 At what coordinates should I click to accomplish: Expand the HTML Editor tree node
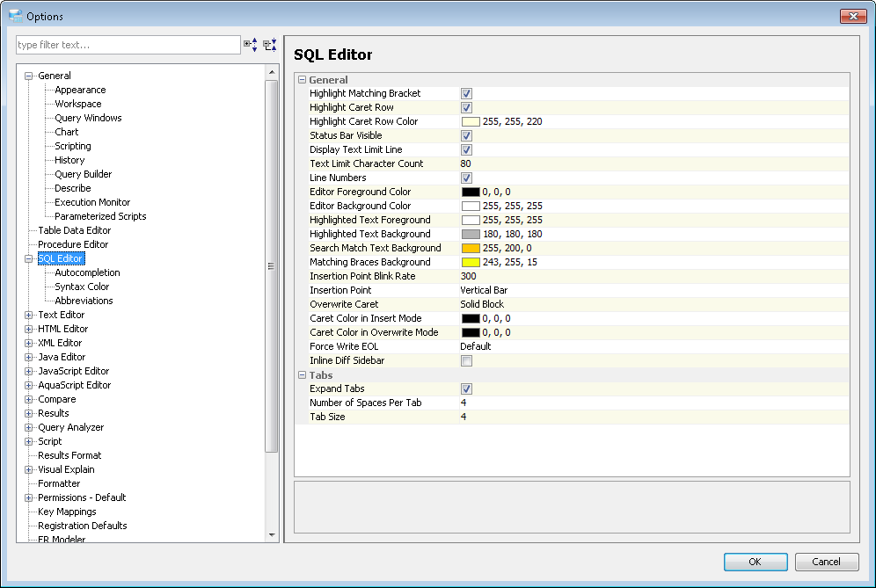click(28, 329)
